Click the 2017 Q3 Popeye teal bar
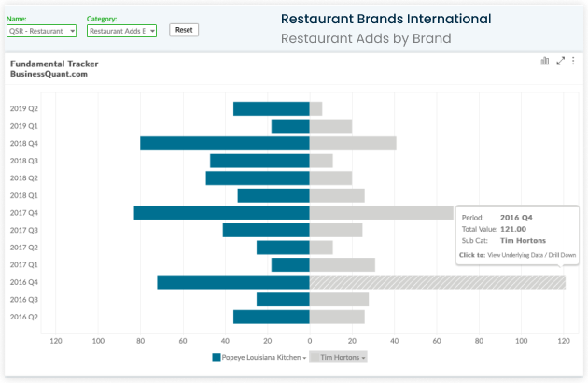 point(266,230)
